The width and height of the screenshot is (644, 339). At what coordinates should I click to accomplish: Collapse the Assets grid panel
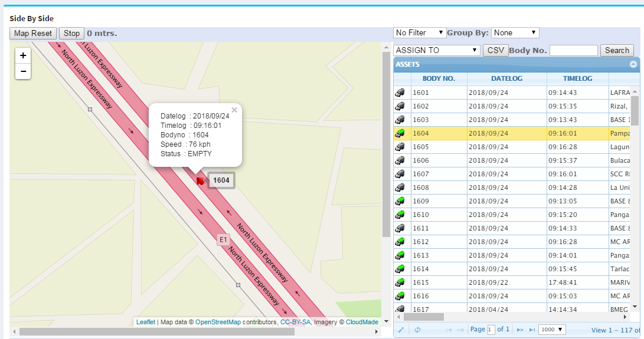[633, 64]
